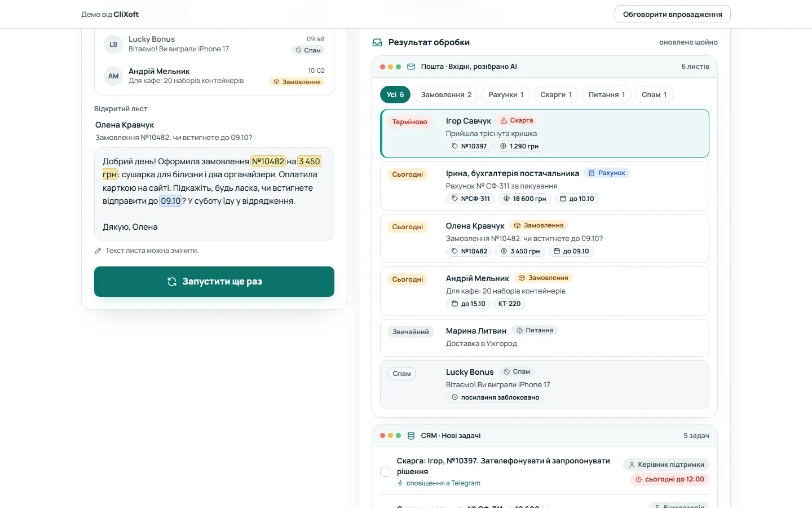Click the blocked icon beside посилання заблоковано
Screen dimensions: 812x508
click(454, 397)
